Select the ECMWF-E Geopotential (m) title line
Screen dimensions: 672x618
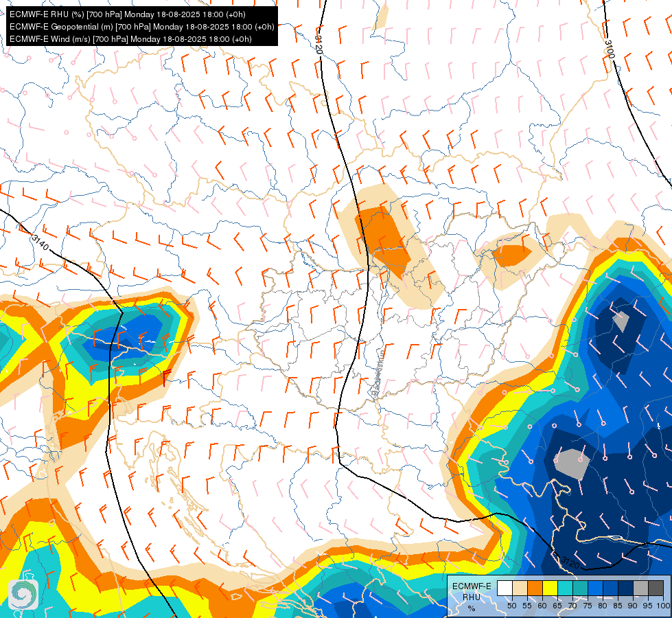[x=142, y=27]
